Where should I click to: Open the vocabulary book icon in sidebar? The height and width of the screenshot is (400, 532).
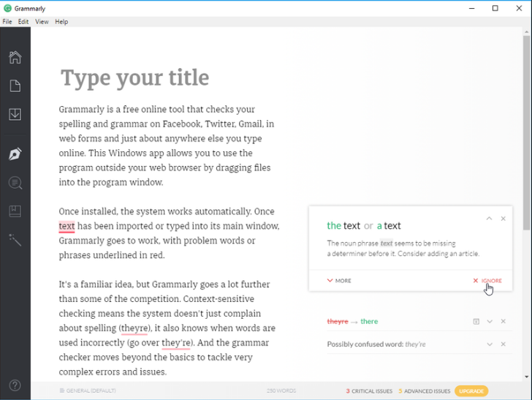(x=15, y=211)
